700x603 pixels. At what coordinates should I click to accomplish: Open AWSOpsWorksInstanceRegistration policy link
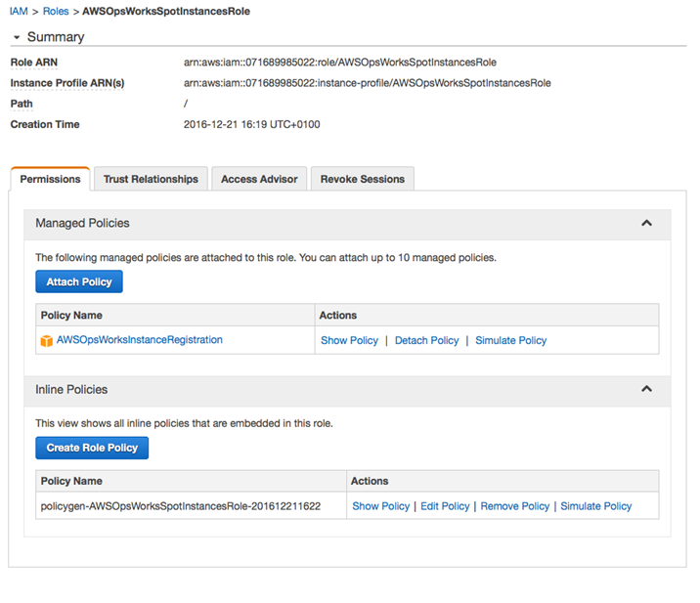tap(139, 340)
